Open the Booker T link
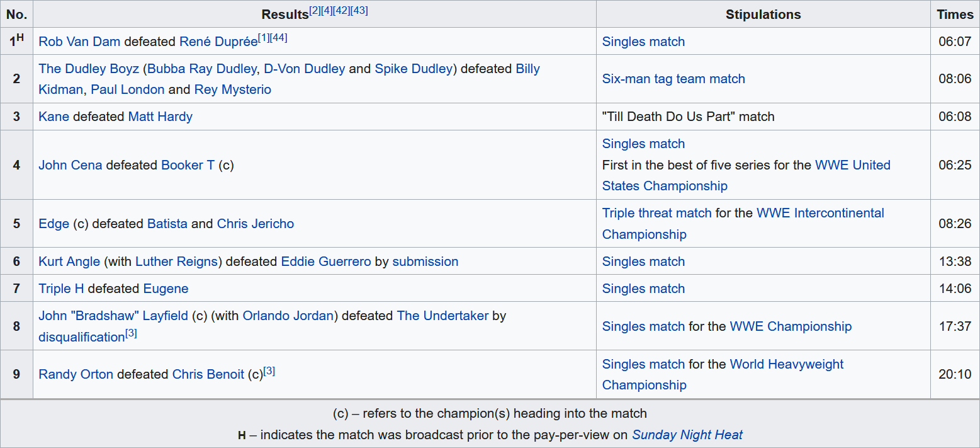The height and width of the screenshot is (448, 980). [x=188, y=165]
